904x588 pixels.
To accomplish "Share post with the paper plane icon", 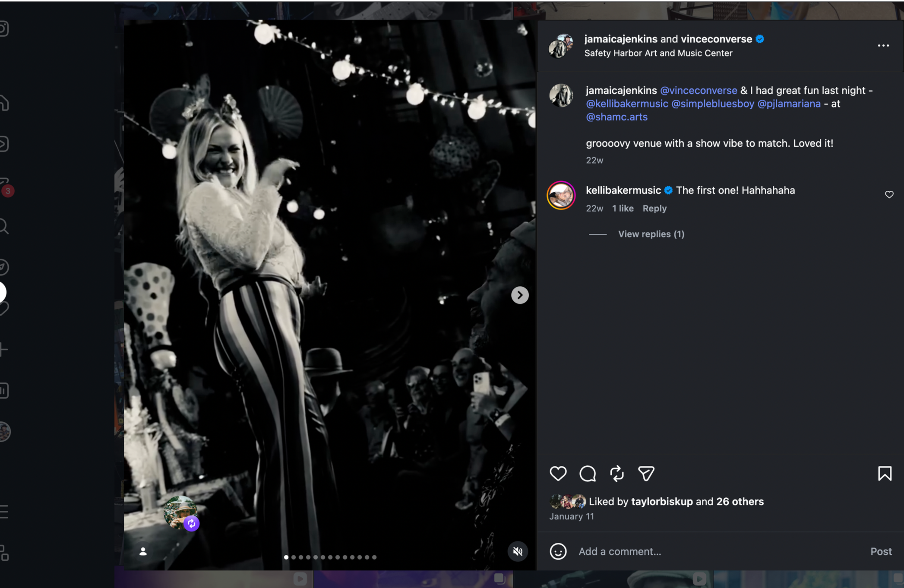I will point(646,473).
